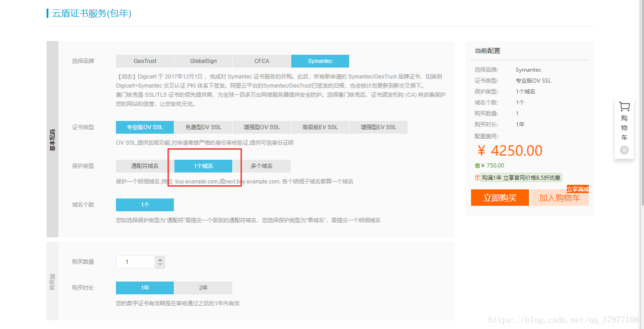Click the OV SSL description text
This screenshot has width=644, height=329.
[x=205, y=143]
